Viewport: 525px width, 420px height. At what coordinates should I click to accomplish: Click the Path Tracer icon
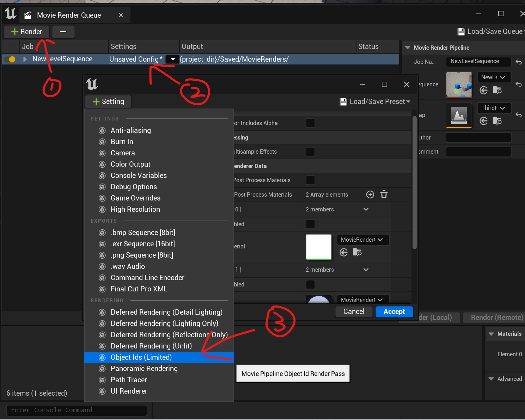[102, 380]
